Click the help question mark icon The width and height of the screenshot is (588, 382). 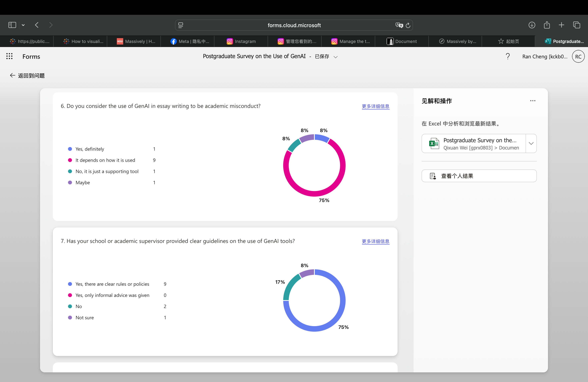[508, 57]
